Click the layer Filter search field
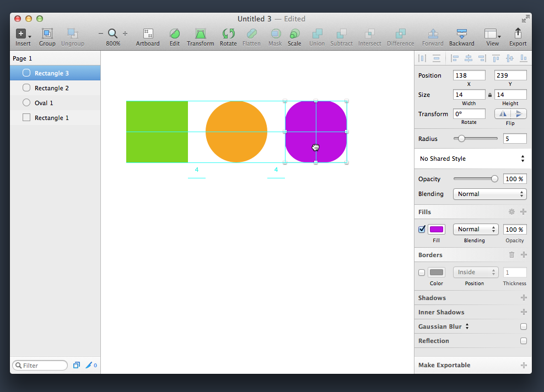 click(x=39, y=365)
